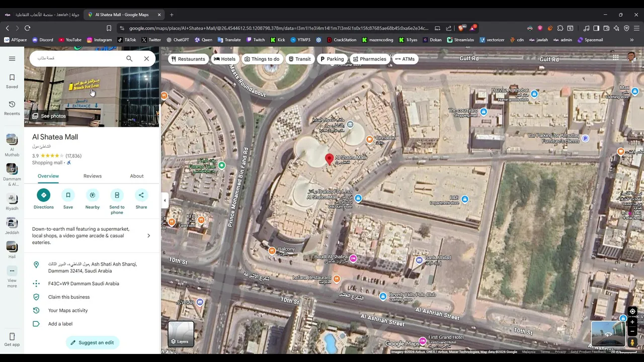Image resolution: width=644 pixels, height=362 pixels.
Task: Click Add a label
Action: pyautogui.click(x=60, y=324)
